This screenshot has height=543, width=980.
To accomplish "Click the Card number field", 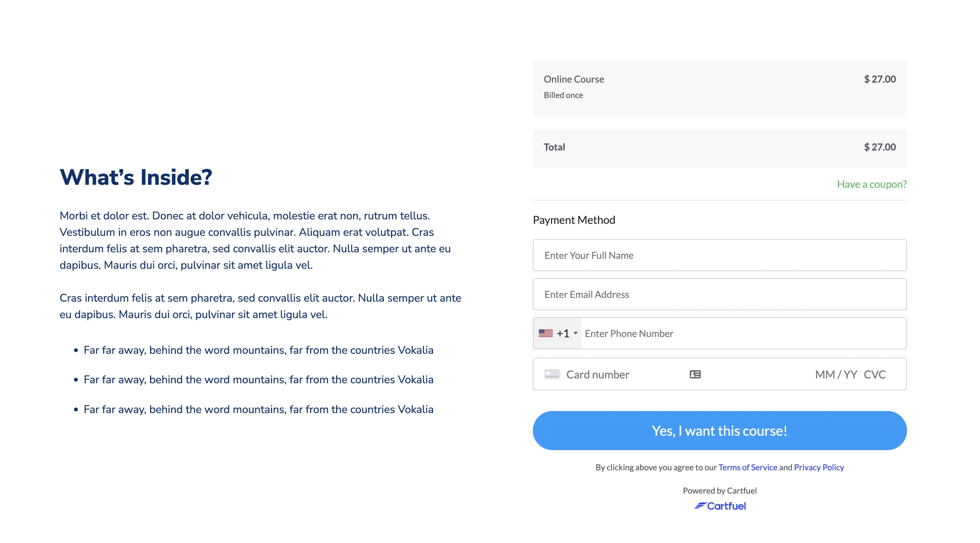I will coord(624,374).
